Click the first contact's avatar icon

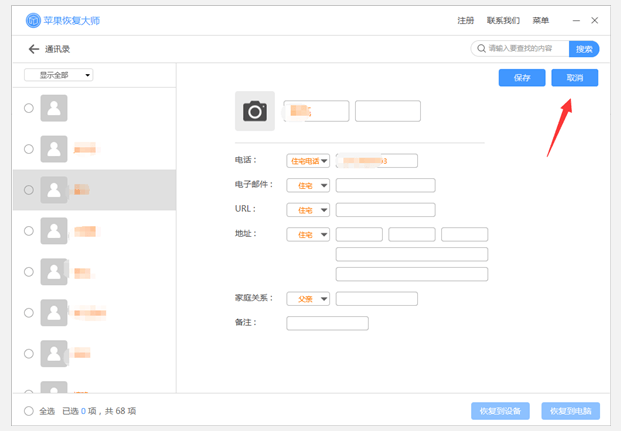tap(54, 108)
